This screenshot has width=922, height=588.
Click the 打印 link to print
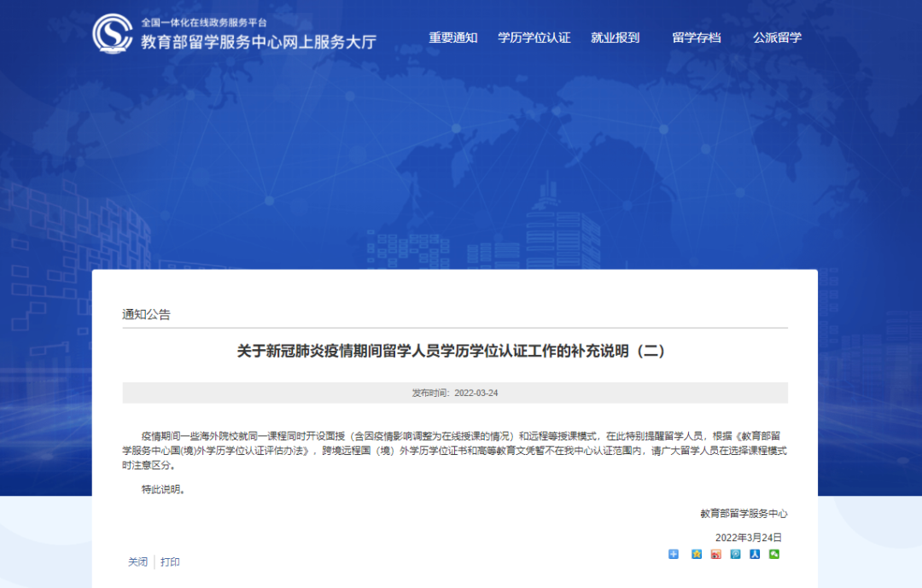point(170,562)
